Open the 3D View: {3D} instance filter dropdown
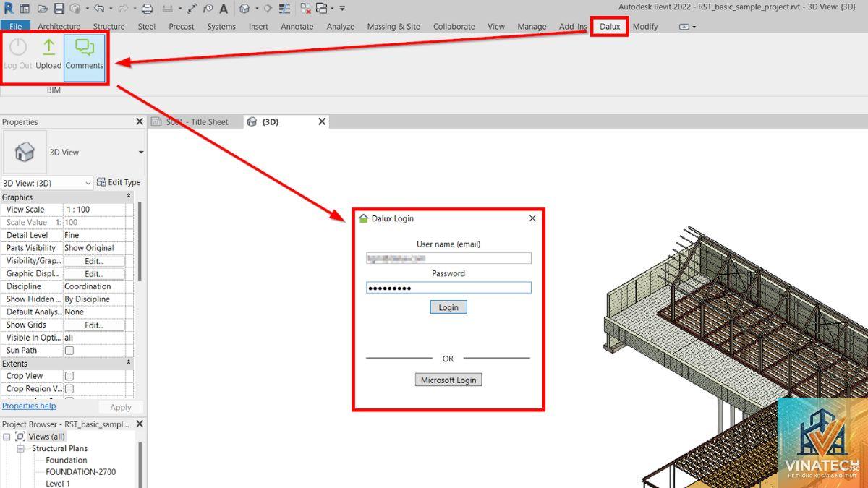868x488 pixels. click(x=47, y=183)
